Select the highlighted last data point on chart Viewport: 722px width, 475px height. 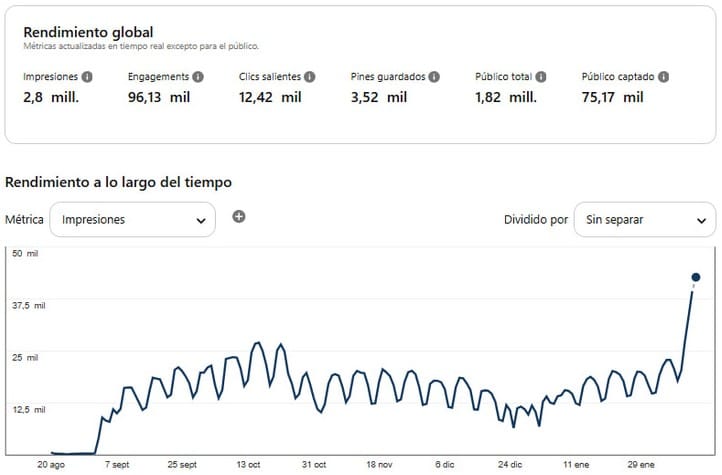click(x=696, y=277)
